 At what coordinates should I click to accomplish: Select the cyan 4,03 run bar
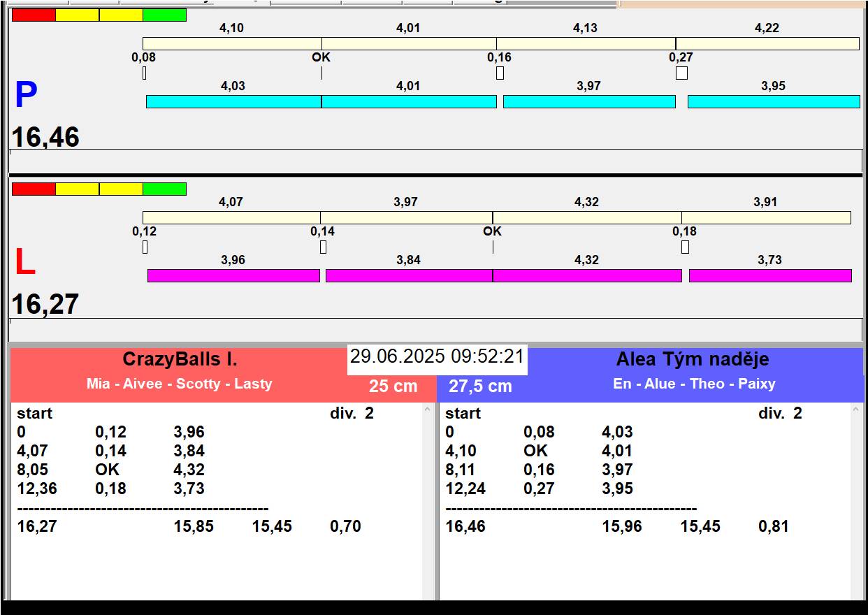click(233, 101)
